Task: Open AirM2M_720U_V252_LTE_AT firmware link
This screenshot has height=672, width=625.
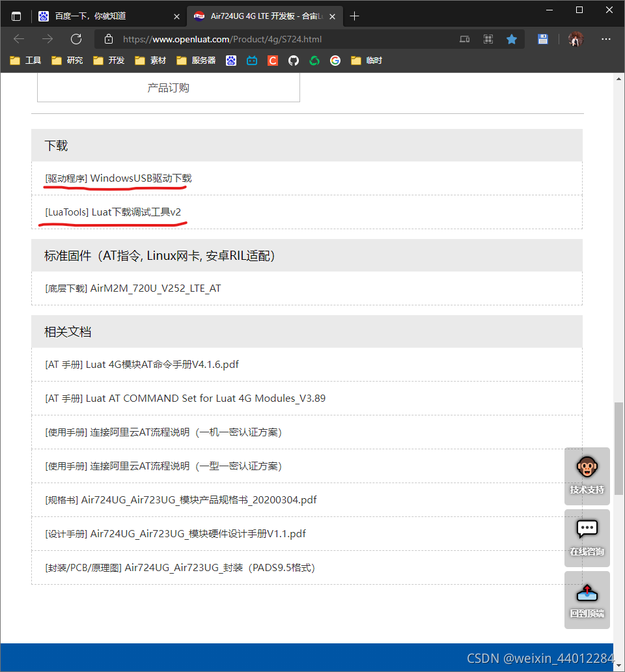Action: point(133,288)
